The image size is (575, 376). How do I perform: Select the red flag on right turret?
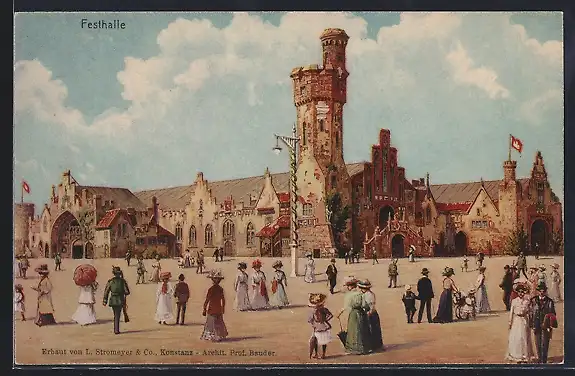516,144
